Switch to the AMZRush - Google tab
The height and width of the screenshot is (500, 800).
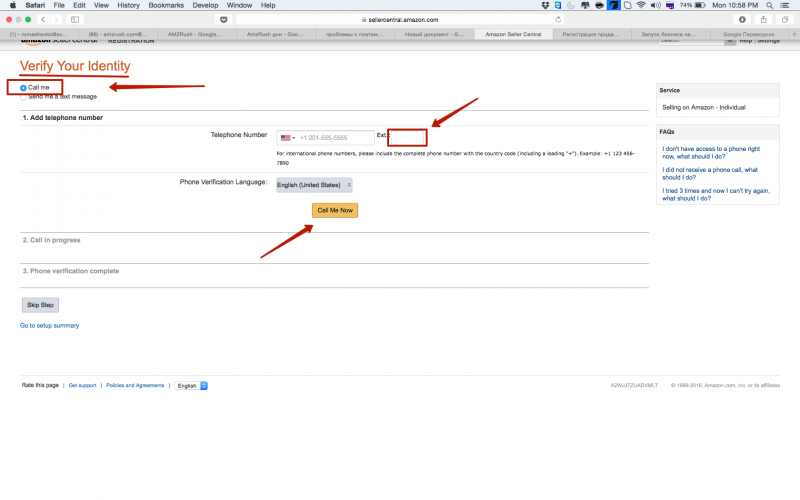[x=196, y=34]
